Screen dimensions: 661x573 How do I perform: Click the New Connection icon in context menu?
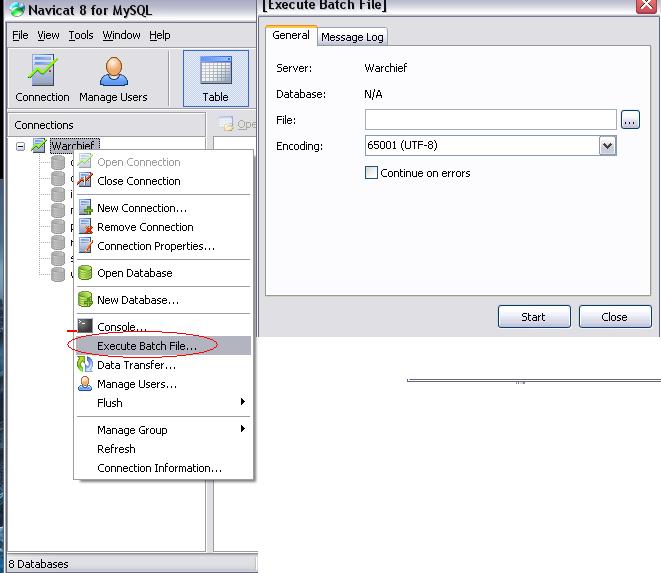click(x=86, y=208)
